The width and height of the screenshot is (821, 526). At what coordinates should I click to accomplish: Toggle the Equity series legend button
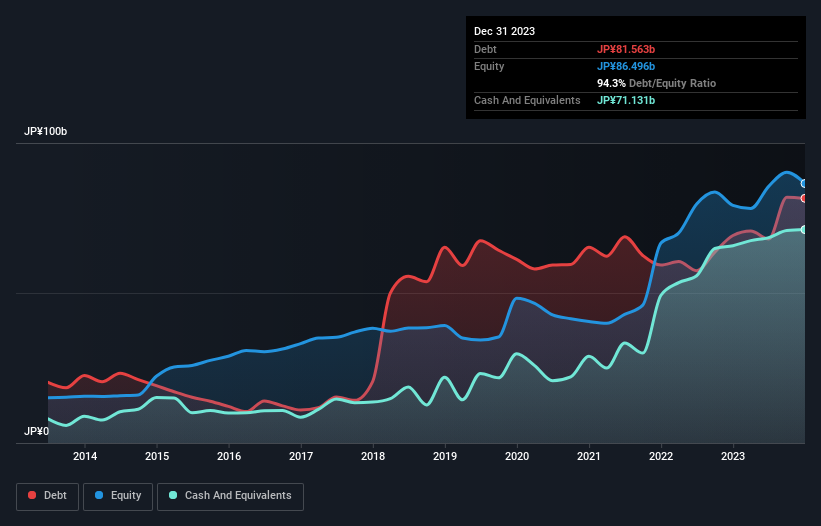point(118,496)
